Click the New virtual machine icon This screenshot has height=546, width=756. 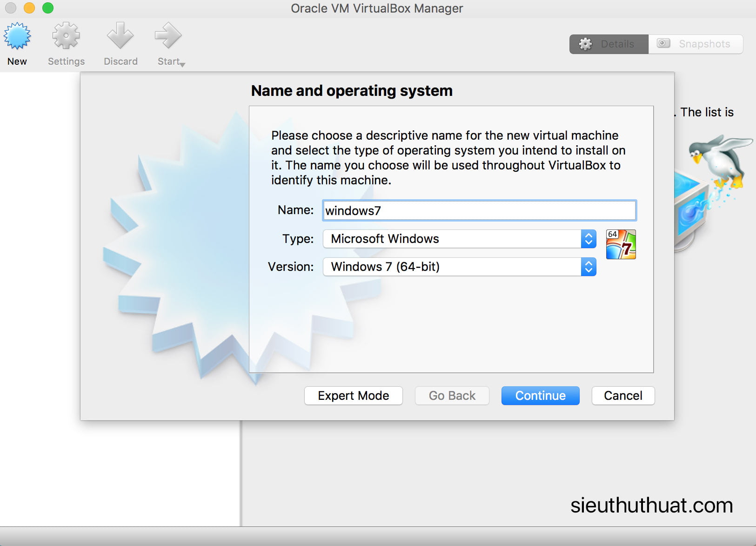point(17,36)
